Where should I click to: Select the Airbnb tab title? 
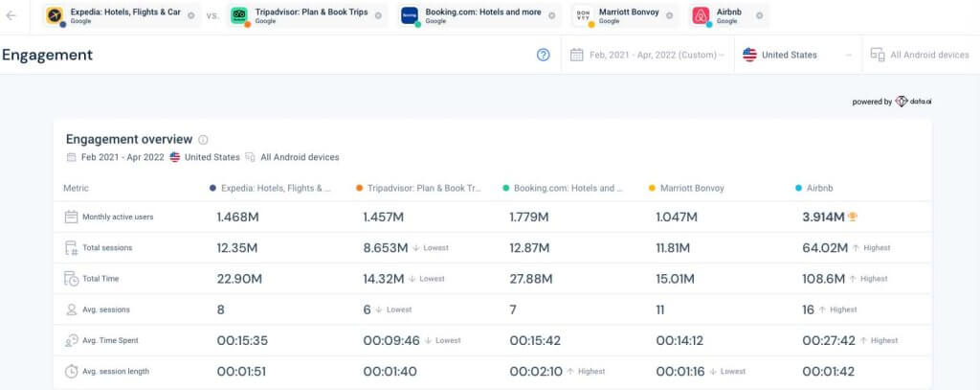pos(728,11)
